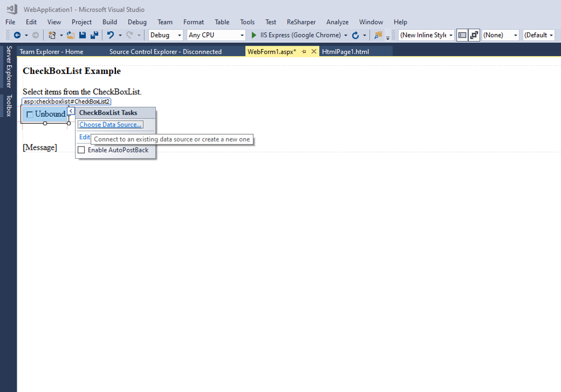Image resolution: width=561 pixels, height=392 pixels.
Task: Click the Redo icon in the toolbar
Action: (128, 35)
